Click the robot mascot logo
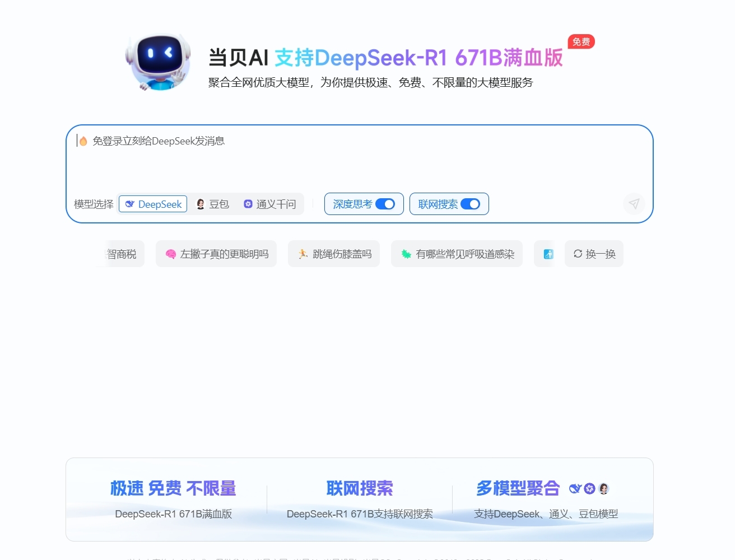This screenshot has width=735, height=560. pyautogui.click(x=159, y=62)
